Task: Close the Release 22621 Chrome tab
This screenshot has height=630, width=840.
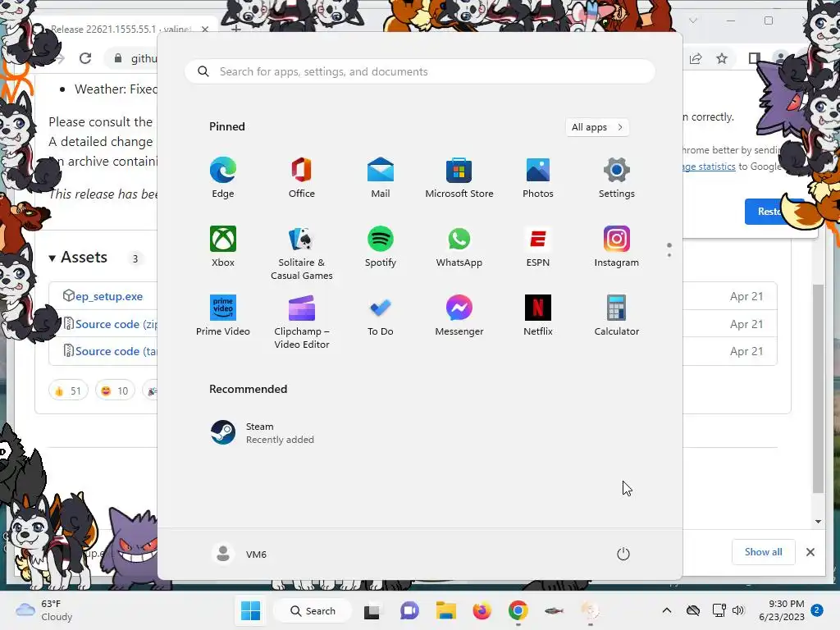Action: (x=204, y=29)
